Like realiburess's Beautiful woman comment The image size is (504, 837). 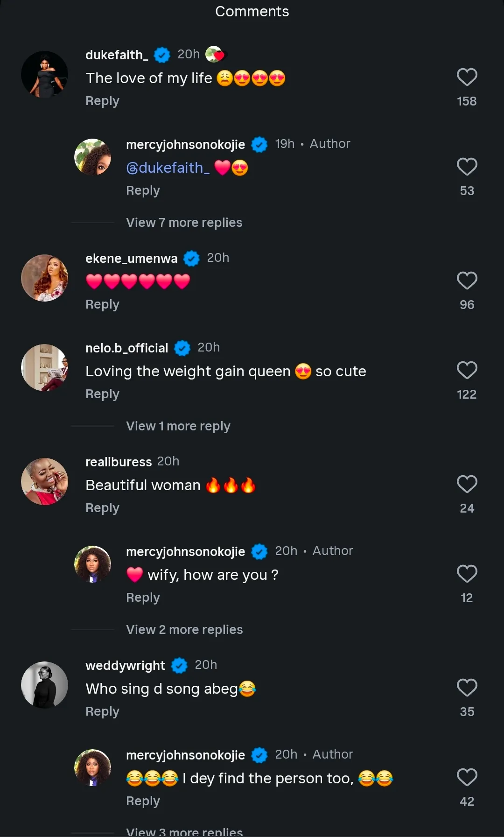[x=467, y=485]
